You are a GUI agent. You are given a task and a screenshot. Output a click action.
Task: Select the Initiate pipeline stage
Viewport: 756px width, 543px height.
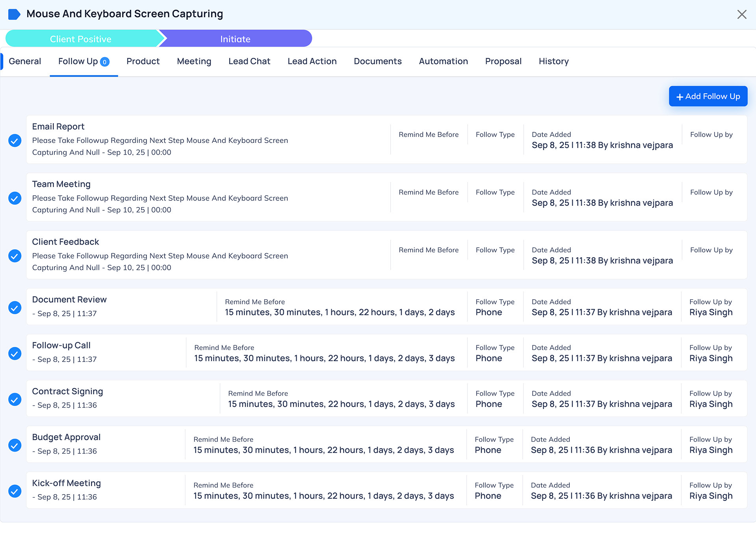[x=235, y=39]
